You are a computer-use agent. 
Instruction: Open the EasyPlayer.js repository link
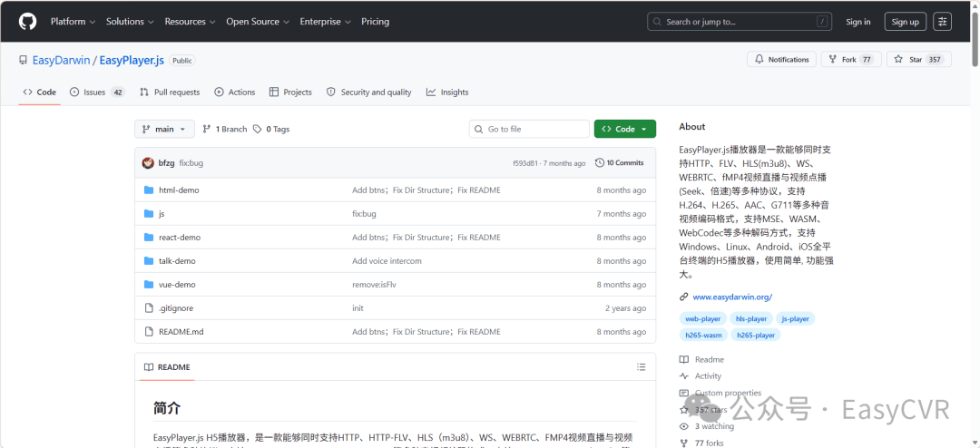[132, 61]
